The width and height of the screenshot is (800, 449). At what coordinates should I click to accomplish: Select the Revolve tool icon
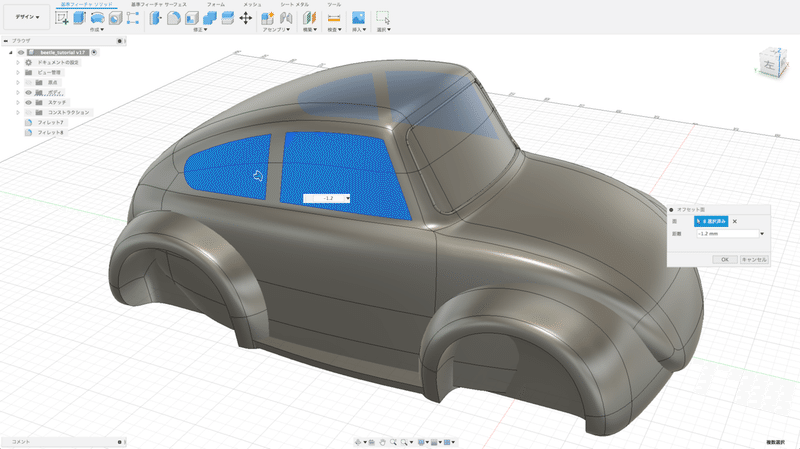click(97, 18)
